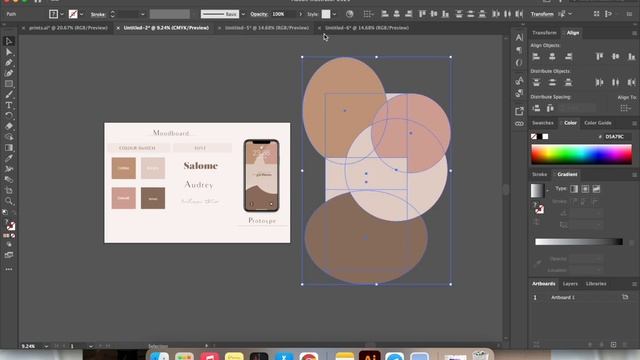Open stroke weight dropdown
Screen dimensions: 640x360
click(x=142, y=14)
